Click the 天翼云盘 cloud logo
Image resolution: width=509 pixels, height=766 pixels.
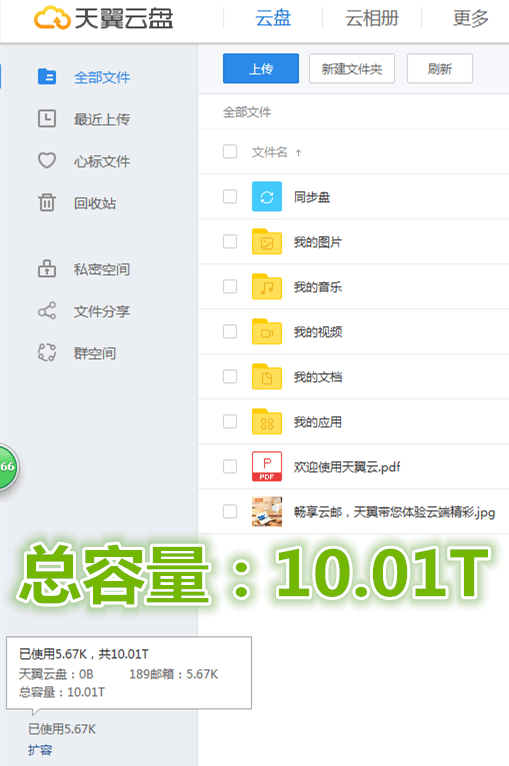(52, 18)
